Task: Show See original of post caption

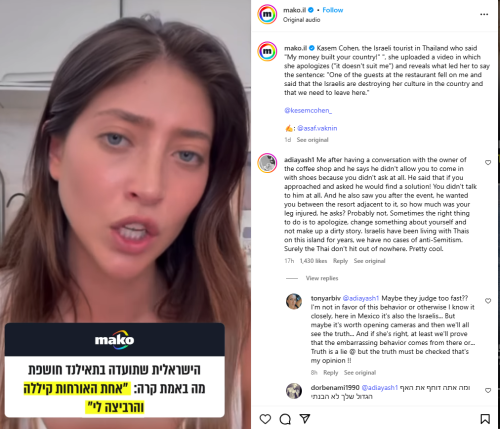Action: (x=312, y=140)
